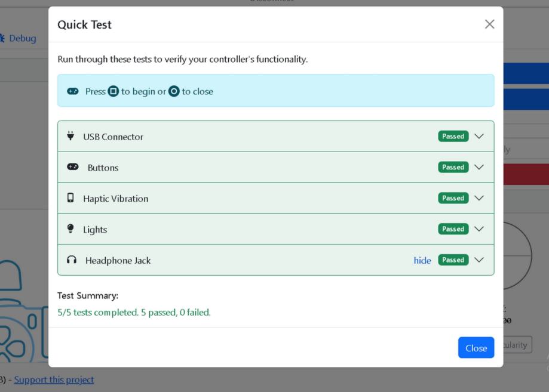Expand the Lights test chevron
The image size is (549, 392).
click(x=479, y=229)
